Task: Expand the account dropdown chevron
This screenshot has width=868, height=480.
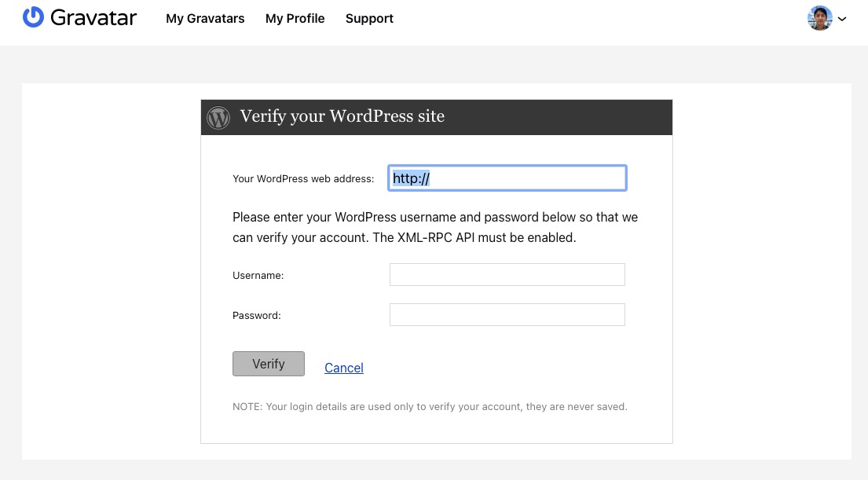Action: (842, 19)
